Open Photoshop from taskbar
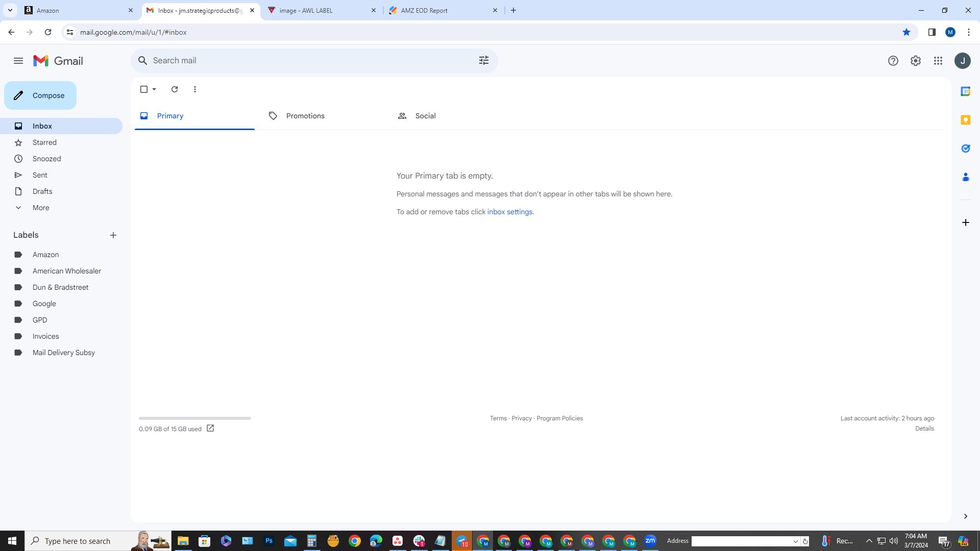Image resolution: width=980 pixels, height=551 pixels. 269,541
